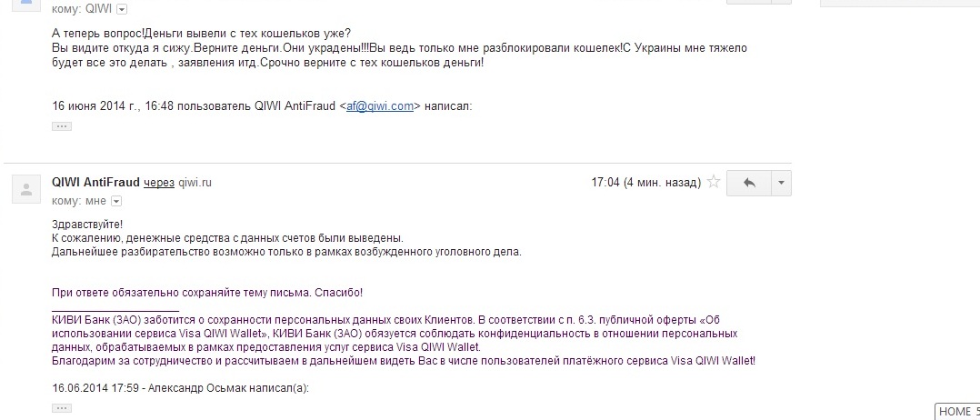
Task: Show details for "кому: мне"
Action: [116, 201]
